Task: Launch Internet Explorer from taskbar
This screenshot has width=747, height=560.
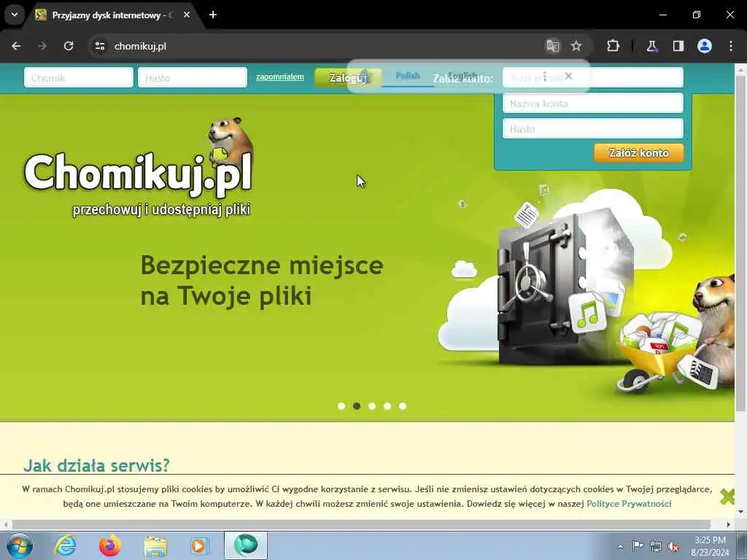Action: click(x=65, y=545)
